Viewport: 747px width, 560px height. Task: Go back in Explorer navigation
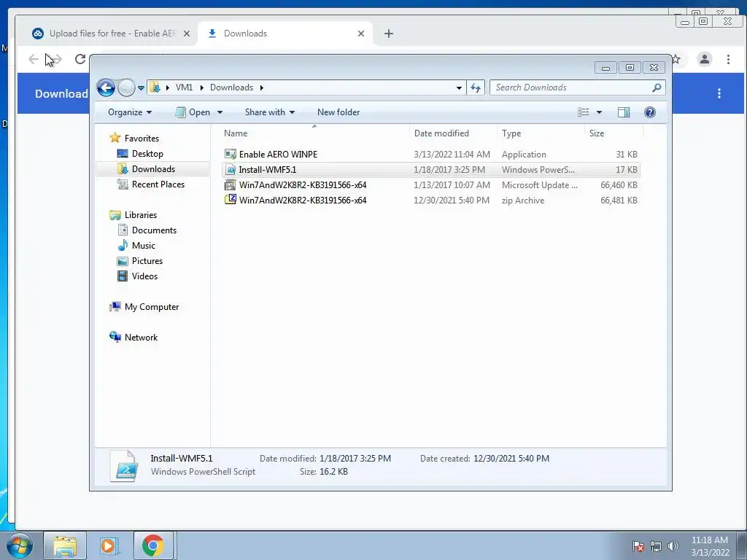(106, 87)
